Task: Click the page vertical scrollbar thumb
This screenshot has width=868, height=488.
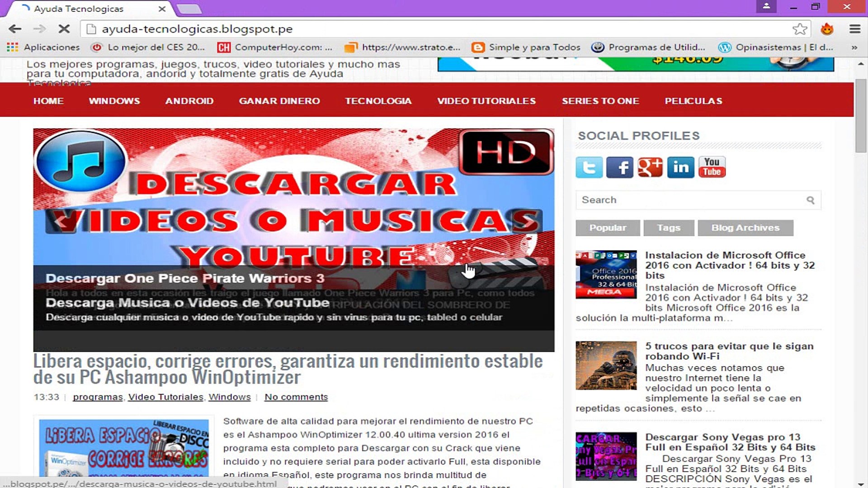Action: pos(861,116)
